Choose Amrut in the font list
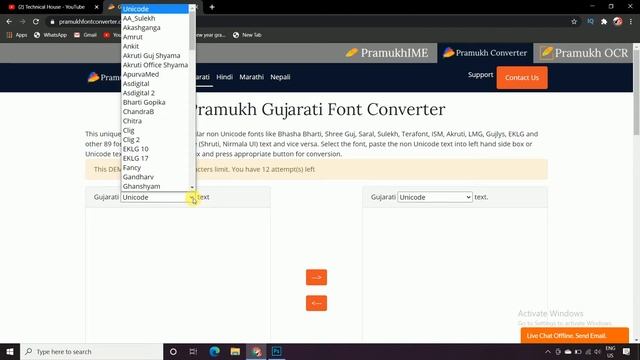 pos(155,37)
